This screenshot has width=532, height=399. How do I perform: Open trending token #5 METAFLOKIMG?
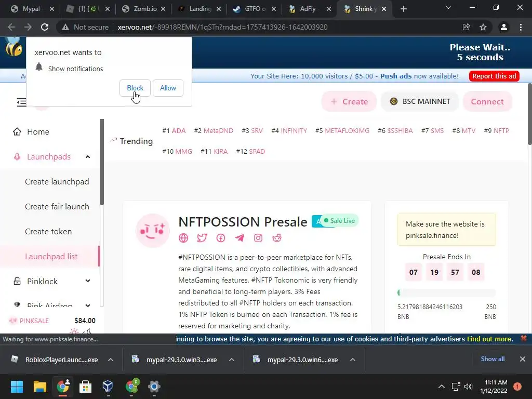coord(342,131)
